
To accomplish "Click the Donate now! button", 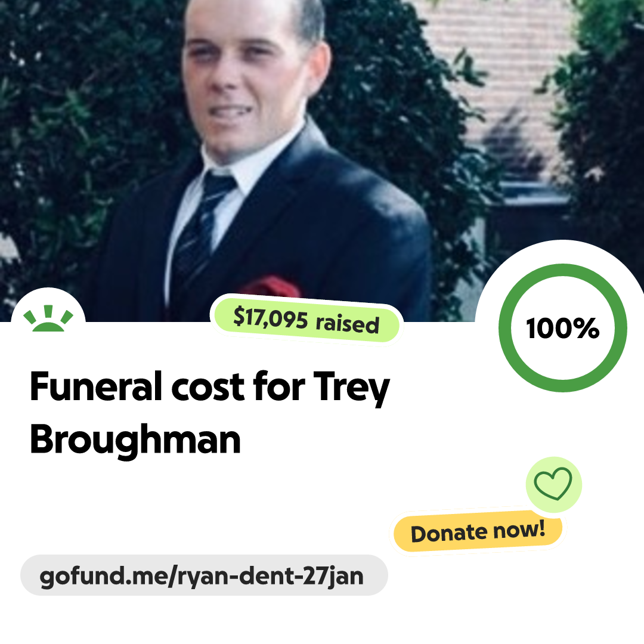I will (478, 531).
